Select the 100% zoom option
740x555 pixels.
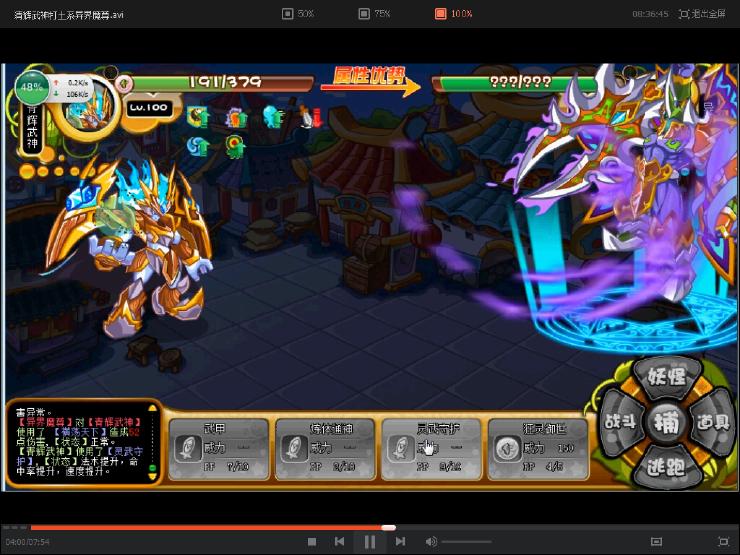click(x=453, y=14)
